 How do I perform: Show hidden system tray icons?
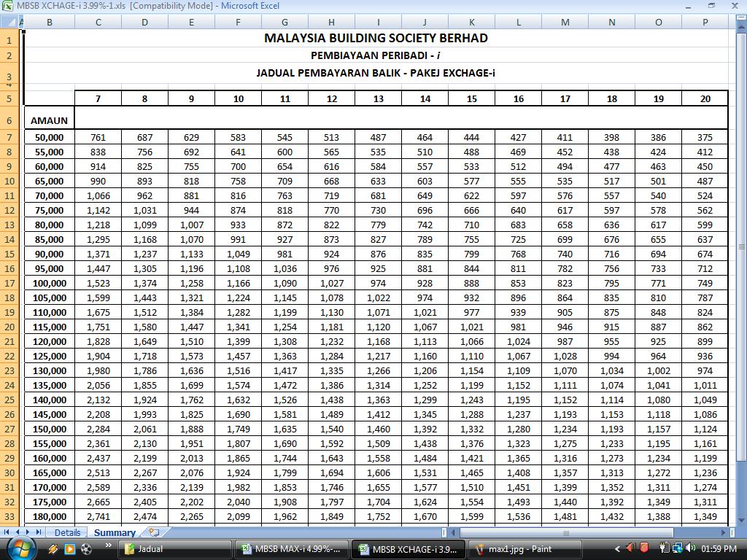point(617,549)
